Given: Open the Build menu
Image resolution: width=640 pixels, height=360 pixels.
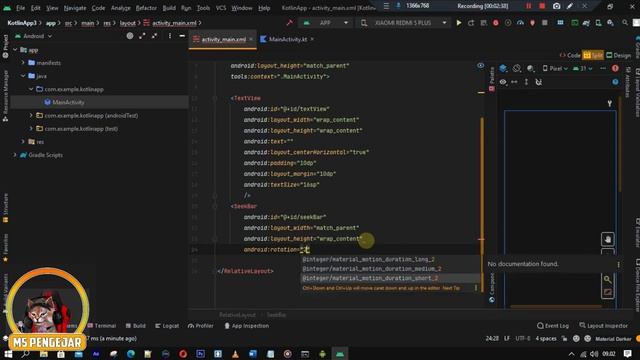Looking at the screenshot, I should pyautogui.click(x=169, y=8).
